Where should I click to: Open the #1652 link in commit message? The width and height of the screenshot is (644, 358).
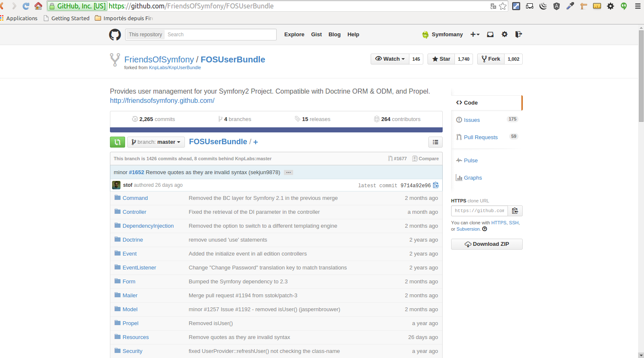pos(136,172)
